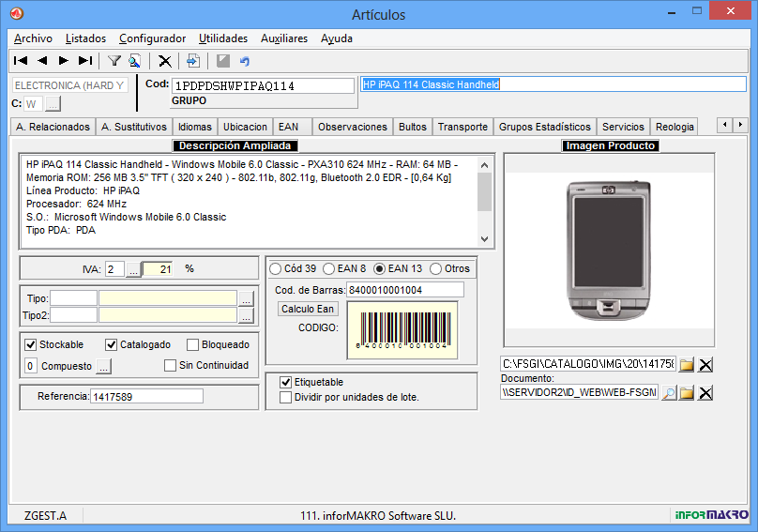Select the EAN 8 radio button
758x532 pixels.
click(328, 269)
